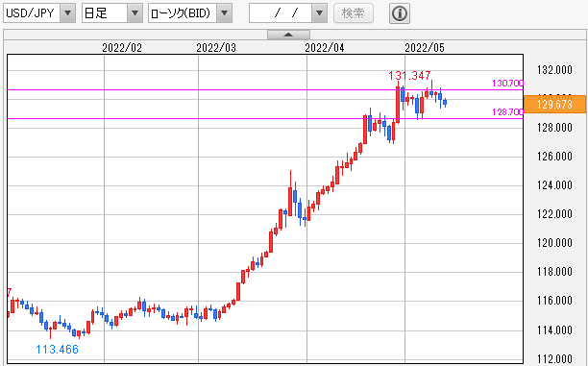This screenshot has height=366, width=588.
Task: Click the 112.000 price axis label
Action: 554,359
